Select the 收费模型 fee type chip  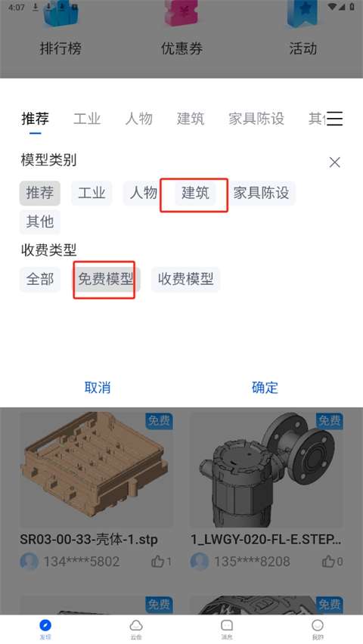pyautogui.click(x=185, y=279)
